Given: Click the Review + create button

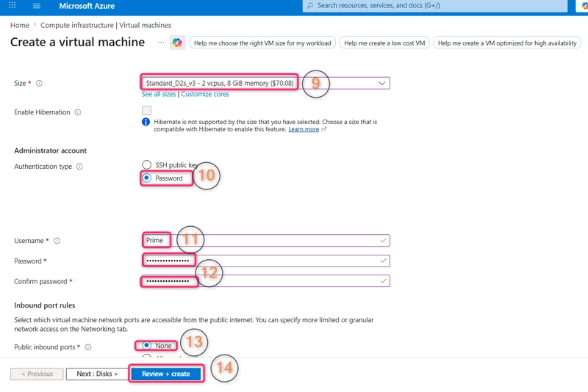Looking at the screenshot, I should (166, 374).
